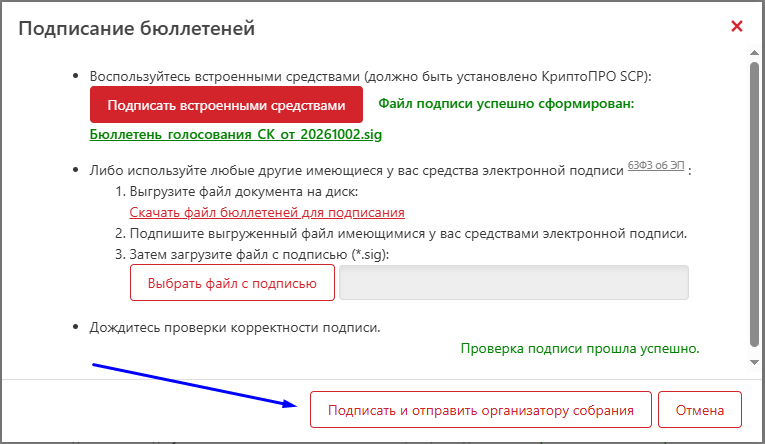Click the 'Проверка подписи прошла успешно.' status text

[580, 348]
